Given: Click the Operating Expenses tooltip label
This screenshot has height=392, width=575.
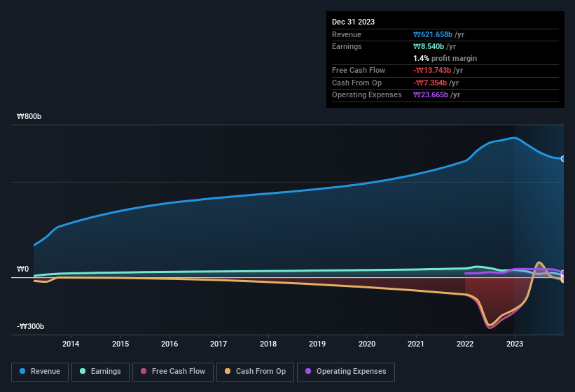Looking at the screenshot, I should (x=367, y=95).
